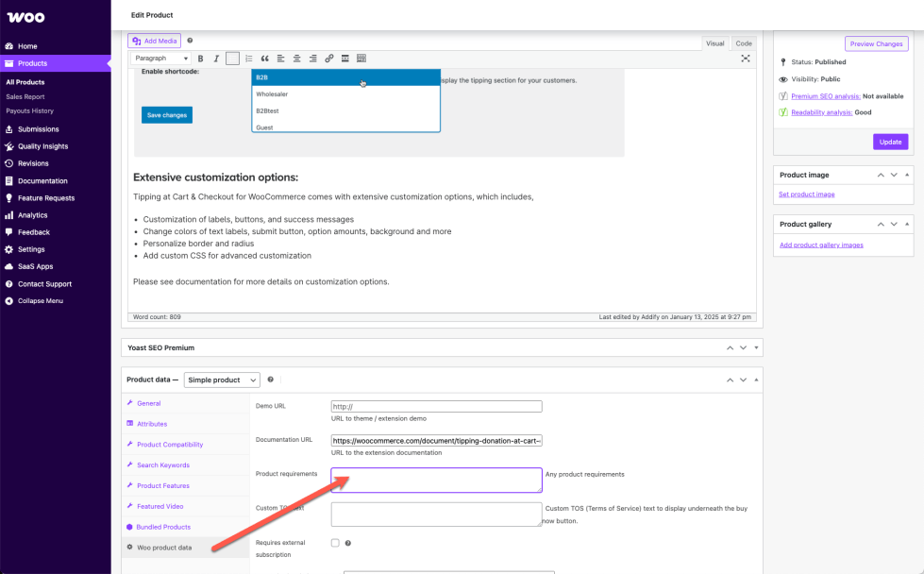Toggle Yoast SEO Premium panel collapse
Viewport: 924px width, 574px height.
pos(756,347)
